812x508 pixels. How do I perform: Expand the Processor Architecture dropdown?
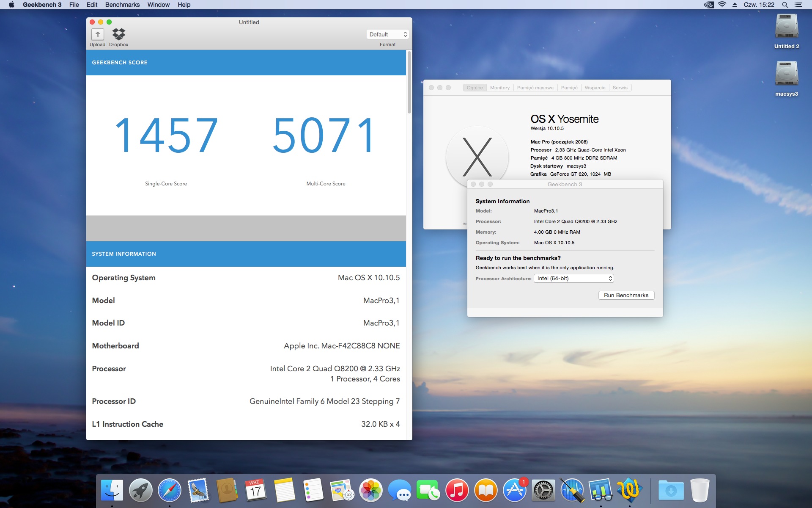pyautogui.click(x=573, y=278)
